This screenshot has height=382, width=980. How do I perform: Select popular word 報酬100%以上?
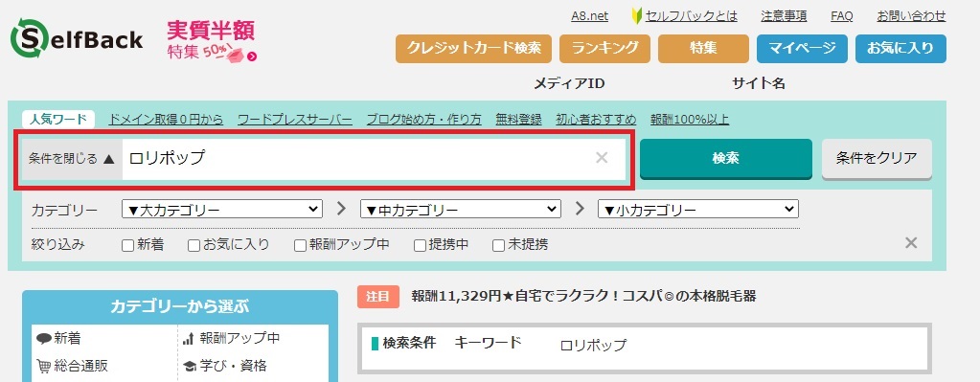pos(690,120)
